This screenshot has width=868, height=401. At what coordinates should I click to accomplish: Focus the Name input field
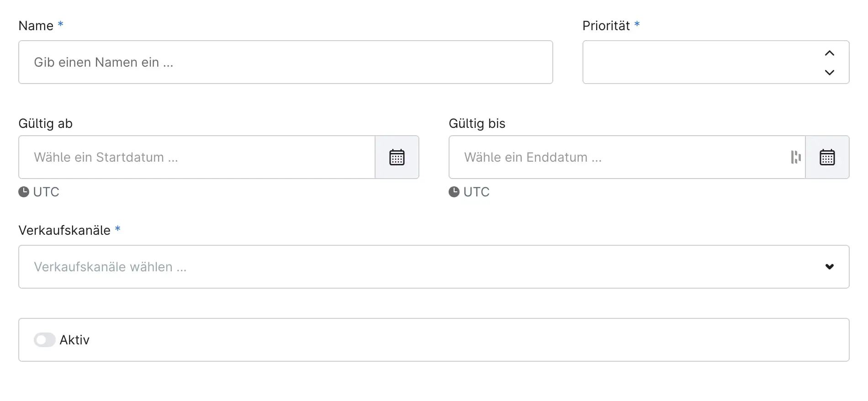click(x=286, y=62)
